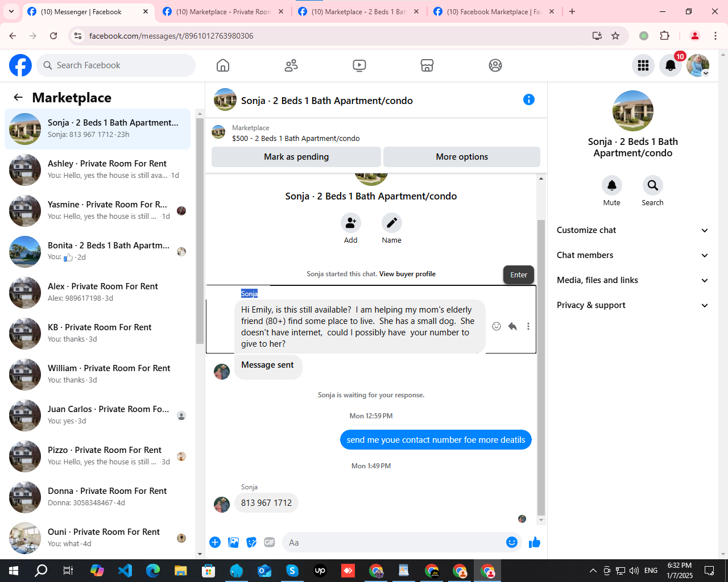Open Donna Private Room chat

(x=98, y=497)
